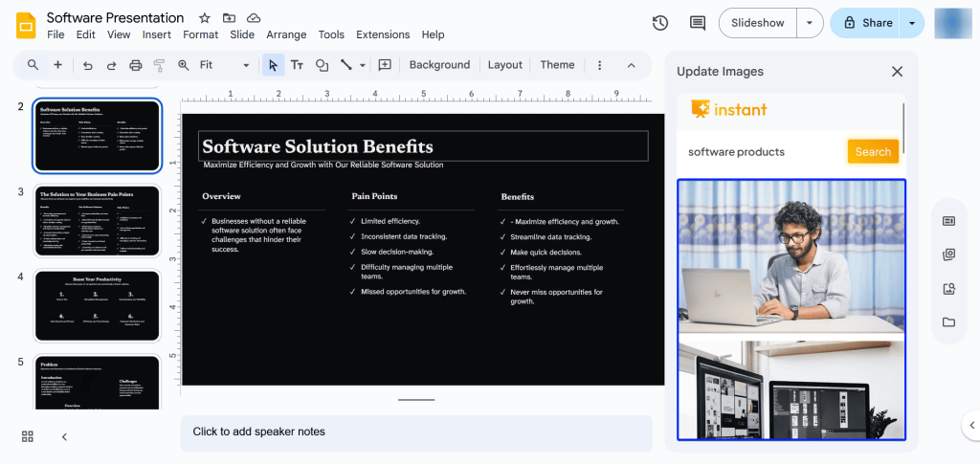Select the Text box tool
Viewport: 980px width, 465px height.
pyautogui.click(x=297, y=65)
